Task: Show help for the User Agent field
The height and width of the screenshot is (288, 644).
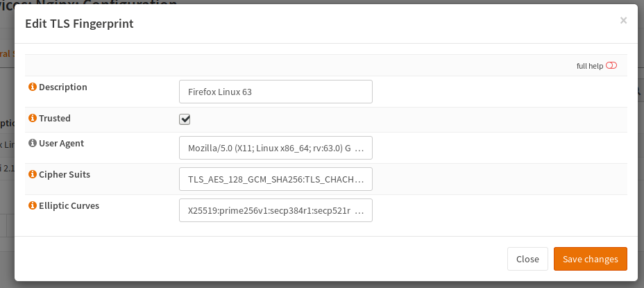Action: (32, 144)
